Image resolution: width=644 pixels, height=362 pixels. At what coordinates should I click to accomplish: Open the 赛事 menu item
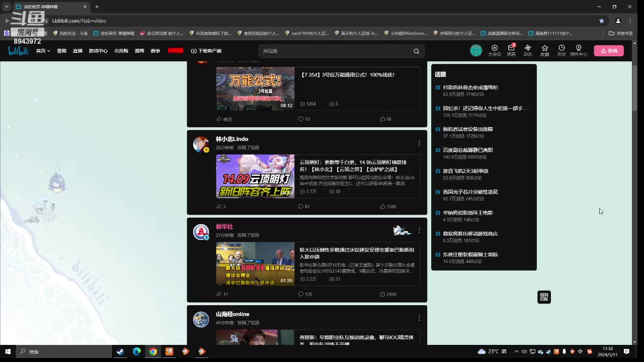155,51
